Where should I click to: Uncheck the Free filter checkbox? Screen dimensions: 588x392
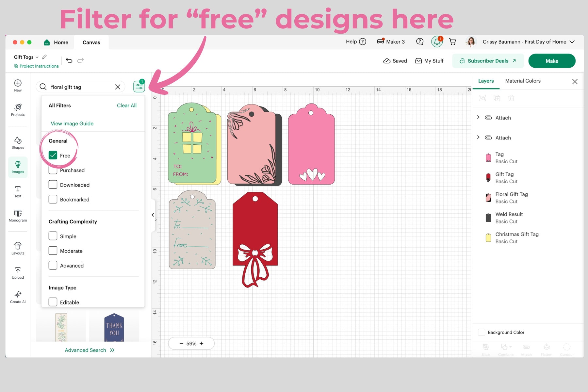[53, 155]
